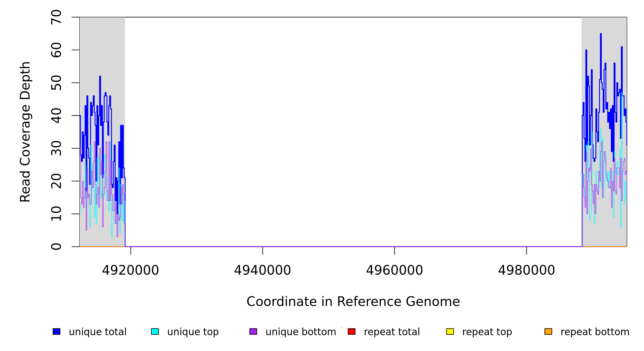The image size is (644, 351).
Task: Click the blue unique total legend swatch
Action: point(56,331)
